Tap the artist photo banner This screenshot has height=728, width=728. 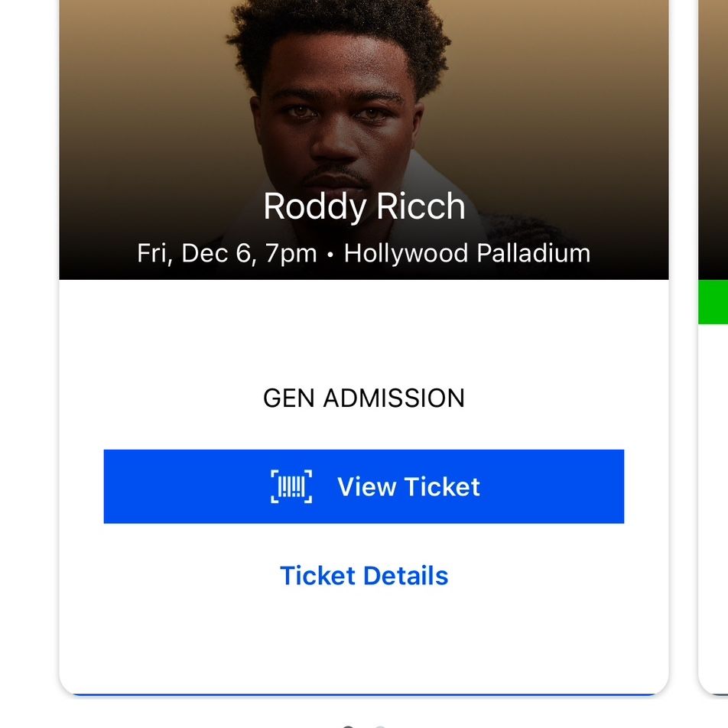pyautogui.click(x=363, y=139)
